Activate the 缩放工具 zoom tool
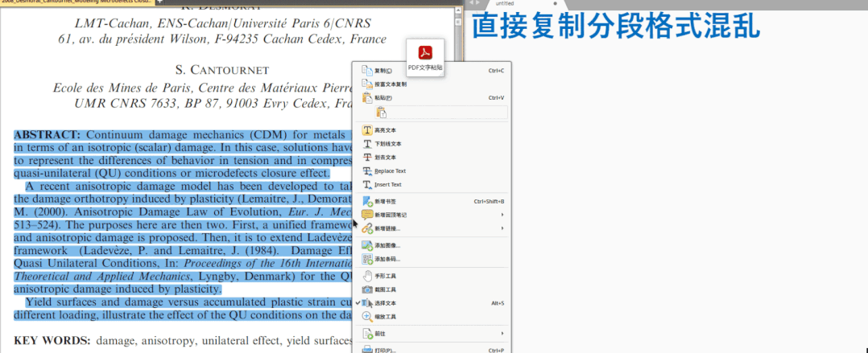This screenshot has height=353, width=868. [432, 317]
